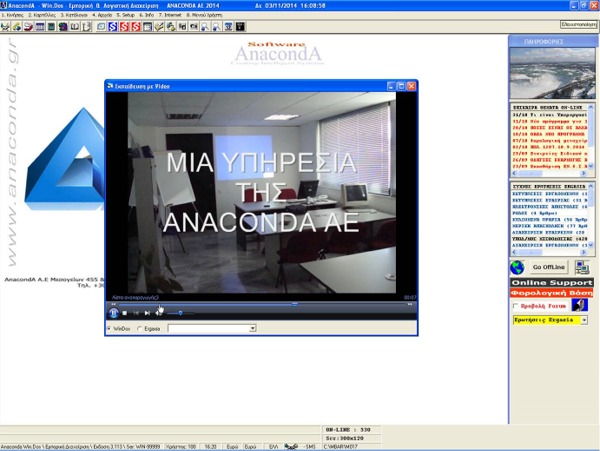The width and height of the screenshot is (600, 451).
Task: Open the Online Support banner
Action: (552, 283)
